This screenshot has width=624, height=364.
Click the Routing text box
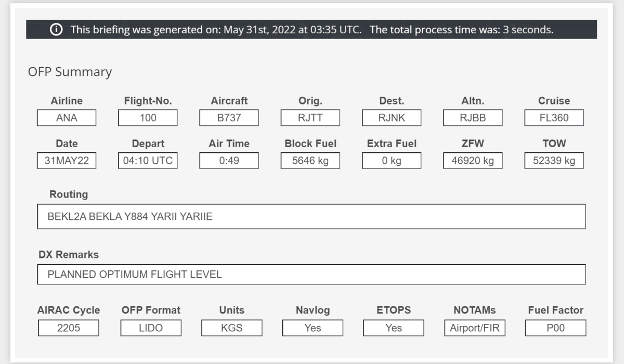[x=311, y=217]
